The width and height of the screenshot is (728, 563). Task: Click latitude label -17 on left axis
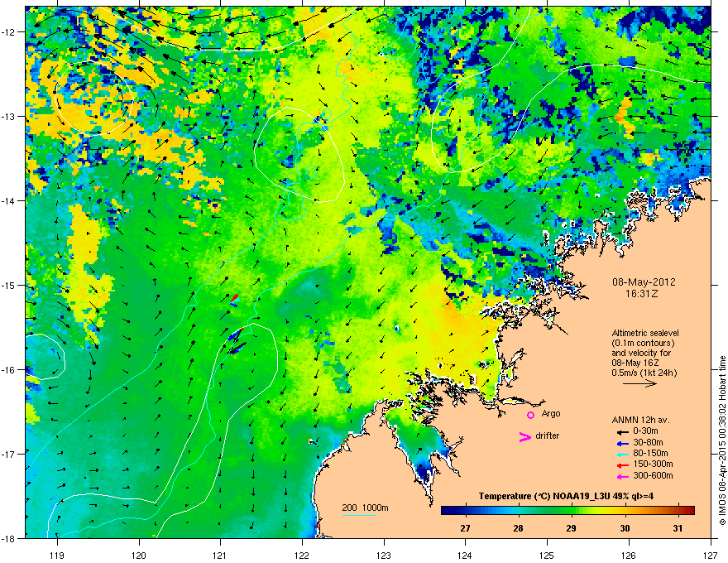click(8, 454)
